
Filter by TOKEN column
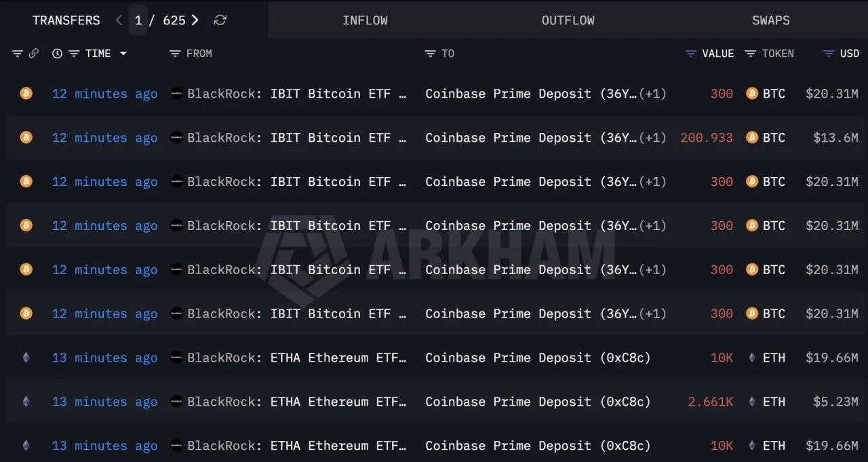pyautogui.click(x=751, y=54)
